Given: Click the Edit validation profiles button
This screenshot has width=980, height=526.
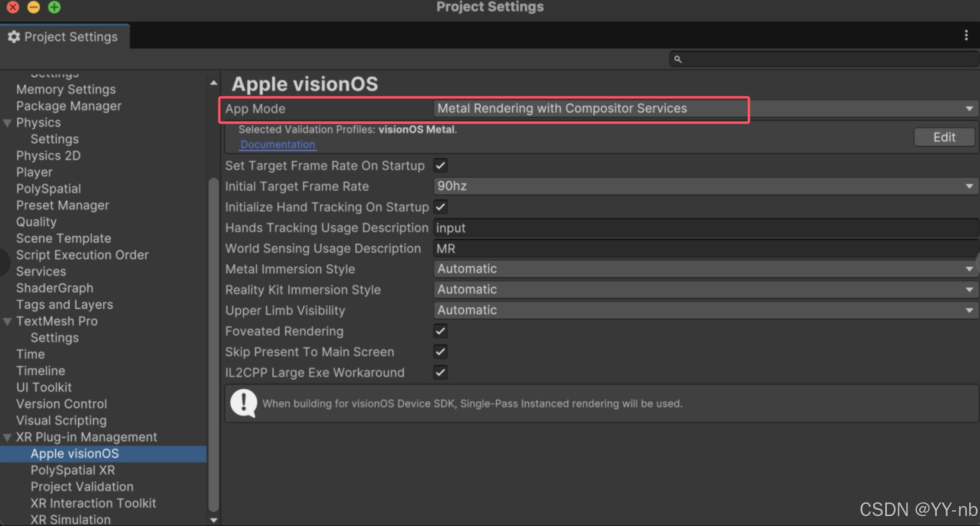Looking at the screenshot, I should [x=944, y=137].
